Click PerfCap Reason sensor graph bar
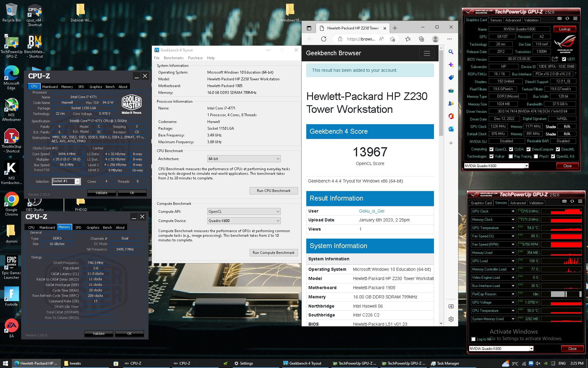Screen dimensions: 588x368 561,294
